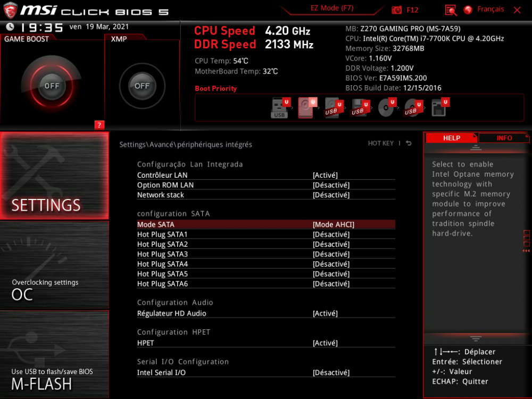Open Hot Plug SATA1 value options
532x399 pixels.
(x=331, y=235)
